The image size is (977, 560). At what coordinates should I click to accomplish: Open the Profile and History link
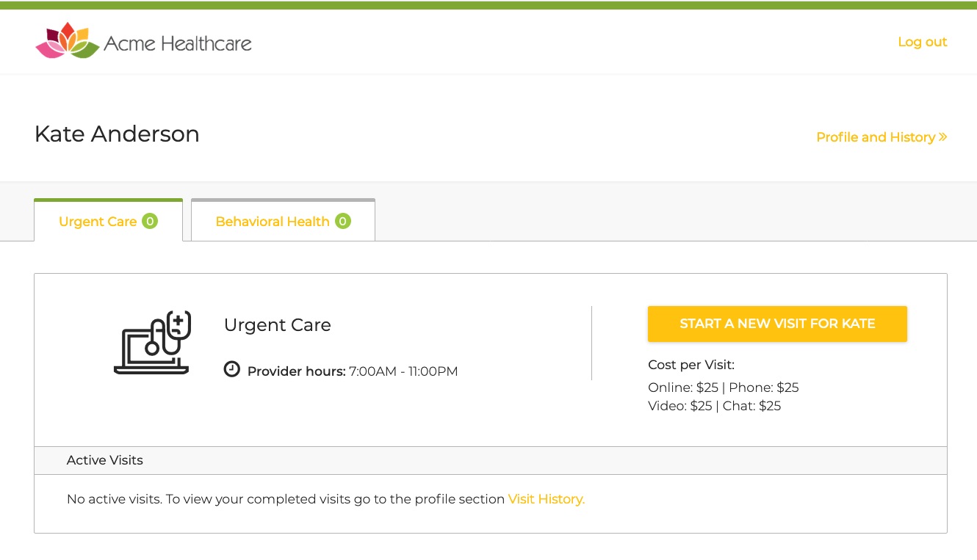point(876,137)
